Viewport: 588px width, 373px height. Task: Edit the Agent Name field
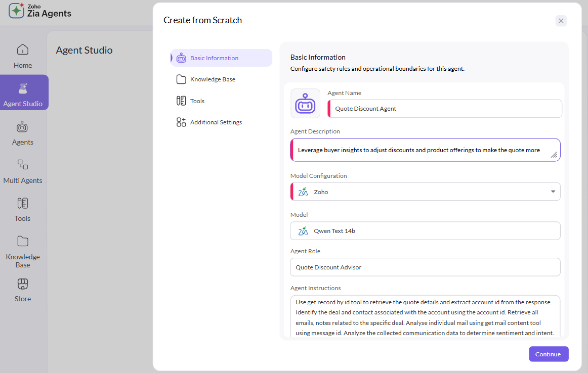pyautogui.click(x=445, y=109)
